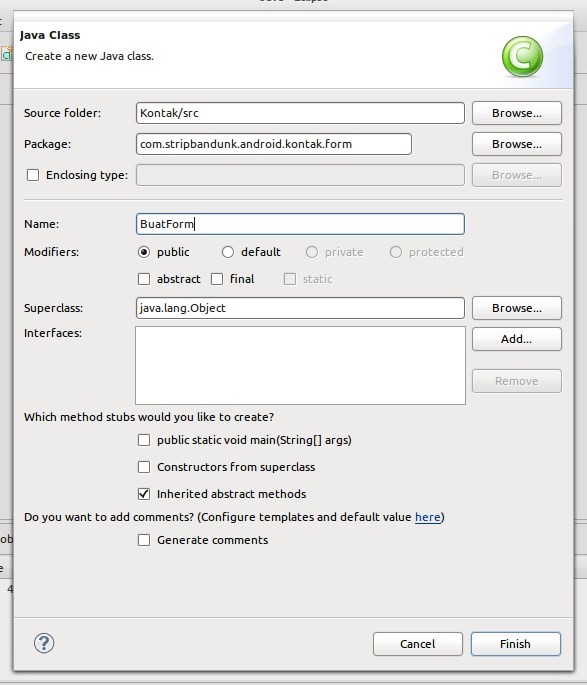This screenshot has width=587, height=685.
Task: Enable public static void main stub
Action: pyautogui.click(x=144, y=440)
